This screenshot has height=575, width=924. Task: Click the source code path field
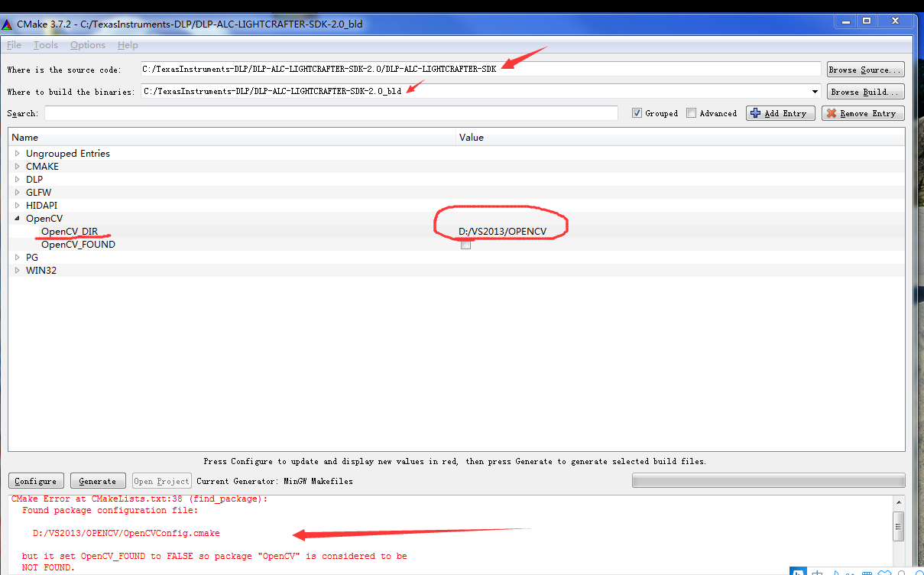coord(481,70)
